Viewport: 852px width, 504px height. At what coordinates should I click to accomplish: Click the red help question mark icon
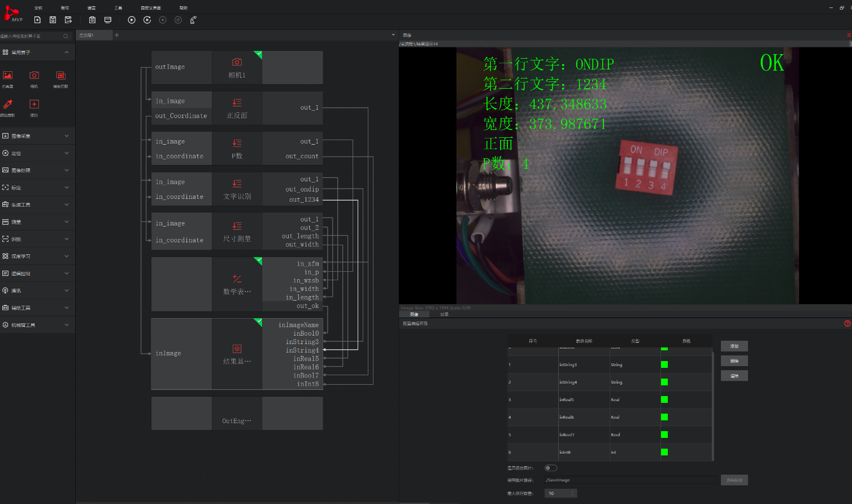847,324
